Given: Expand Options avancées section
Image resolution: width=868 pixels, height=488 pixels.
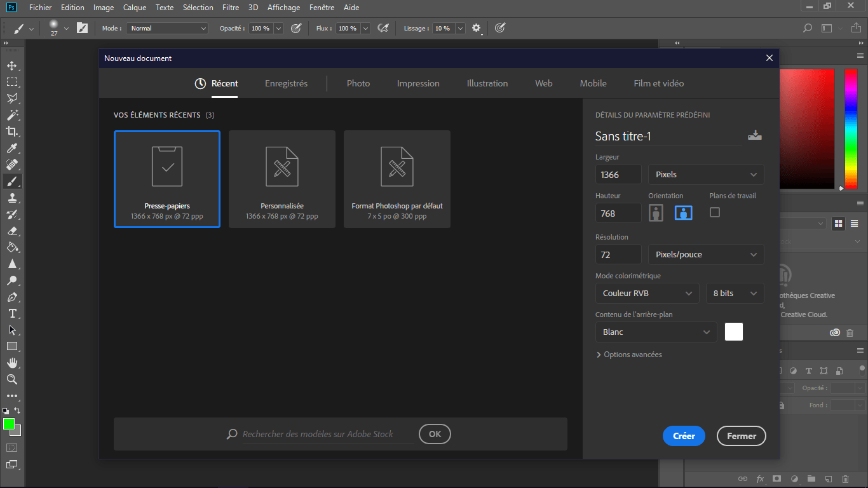Looking at the screenshot, I should [629, 355].
